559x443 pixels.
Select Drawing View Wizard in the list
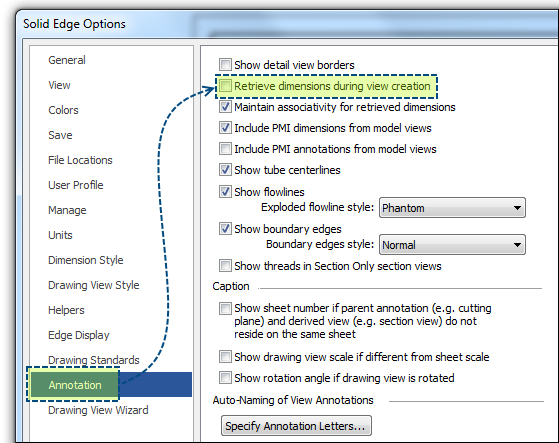(x=98, y=410)
